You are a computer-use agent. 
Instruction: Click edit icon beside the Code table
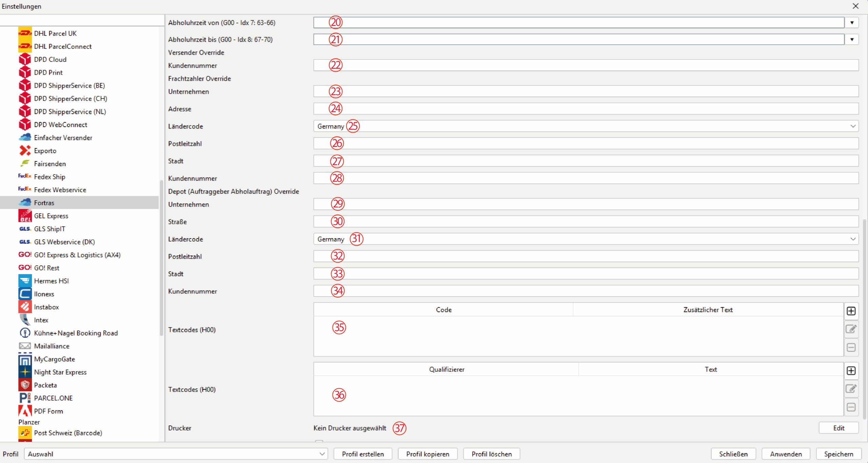(x=851, y=329)
